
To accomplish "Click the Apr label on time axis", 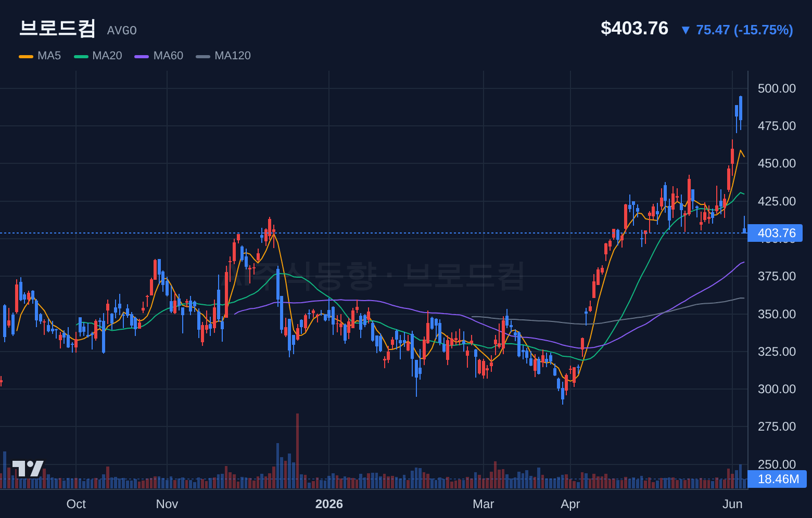I will point(570,504).
